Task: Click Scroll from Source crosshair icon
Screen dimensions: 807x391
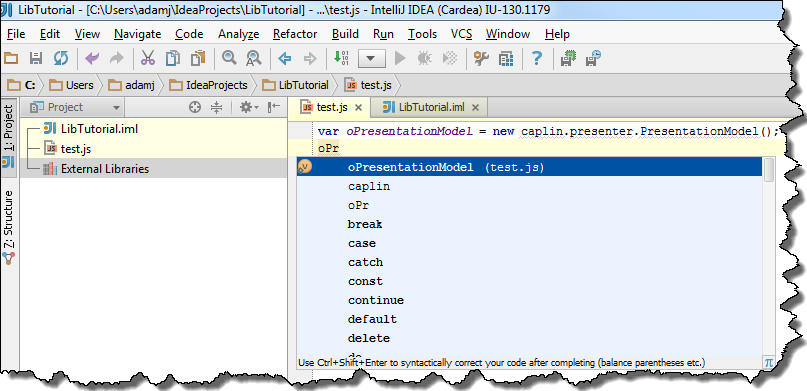Action: (x=195, y=107)
